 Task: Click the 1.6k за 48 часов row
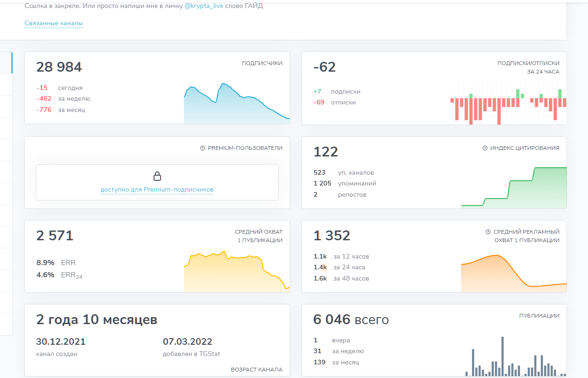(x=341, y=279)
